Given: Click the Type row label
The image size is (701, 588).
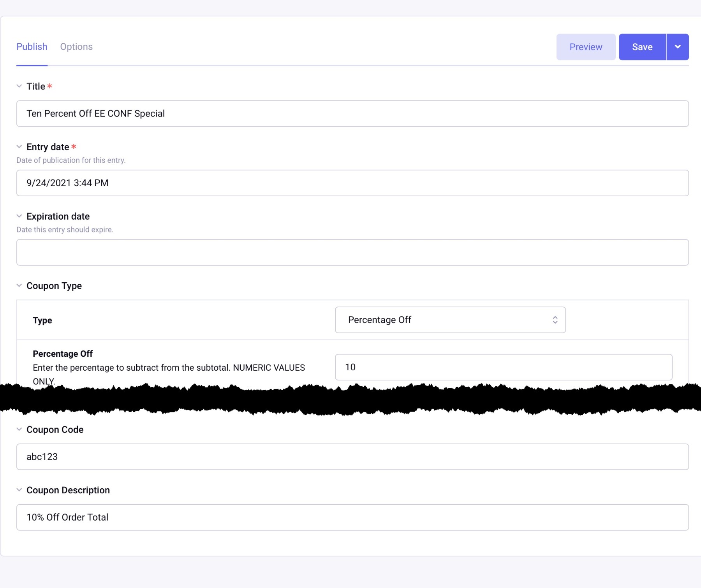Looking at the screenshot, I should 42,320.
